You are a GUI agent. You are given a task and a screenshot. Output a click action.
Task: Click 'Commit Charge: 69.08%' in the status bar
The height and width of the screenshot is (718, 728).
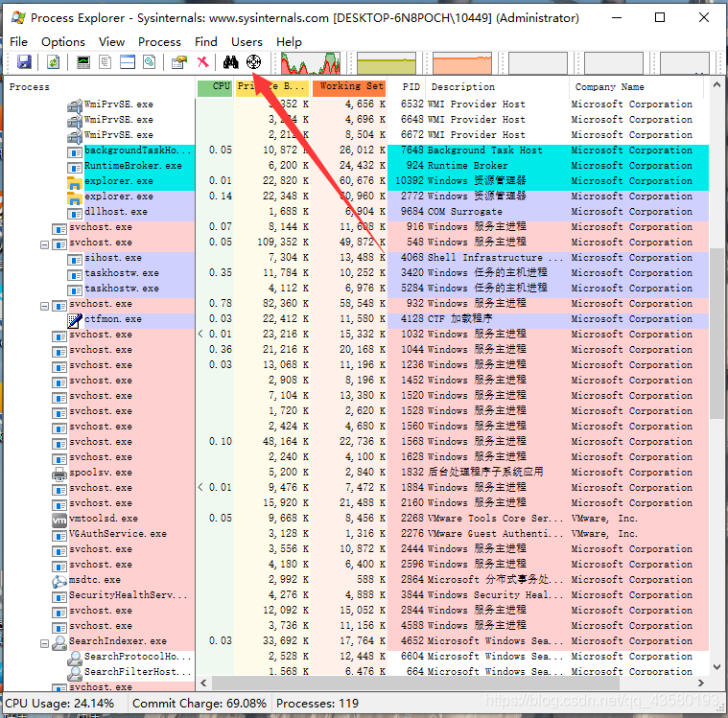click(200, 704)
